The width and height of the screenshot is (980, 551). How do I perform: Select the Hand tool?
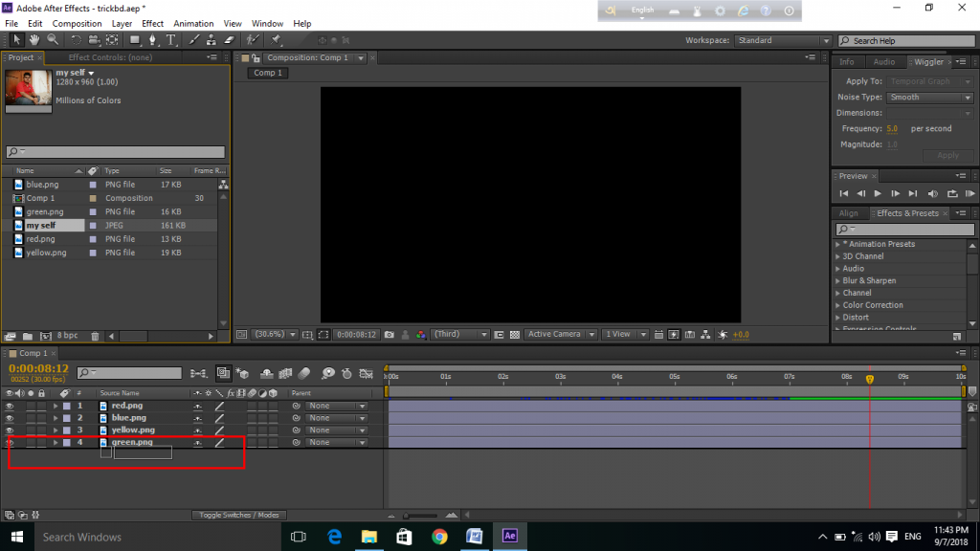34,40
